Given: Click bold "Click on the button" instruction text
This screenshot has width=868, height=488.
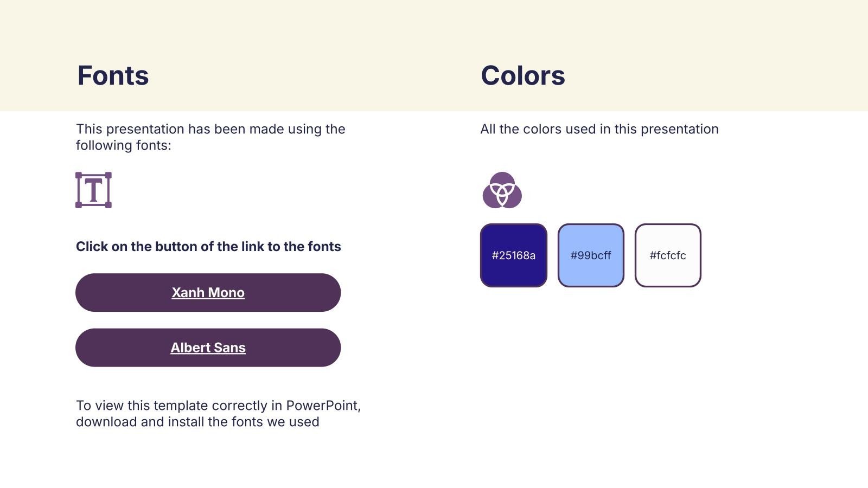Looking at the screenshot, I should (208, 247).
